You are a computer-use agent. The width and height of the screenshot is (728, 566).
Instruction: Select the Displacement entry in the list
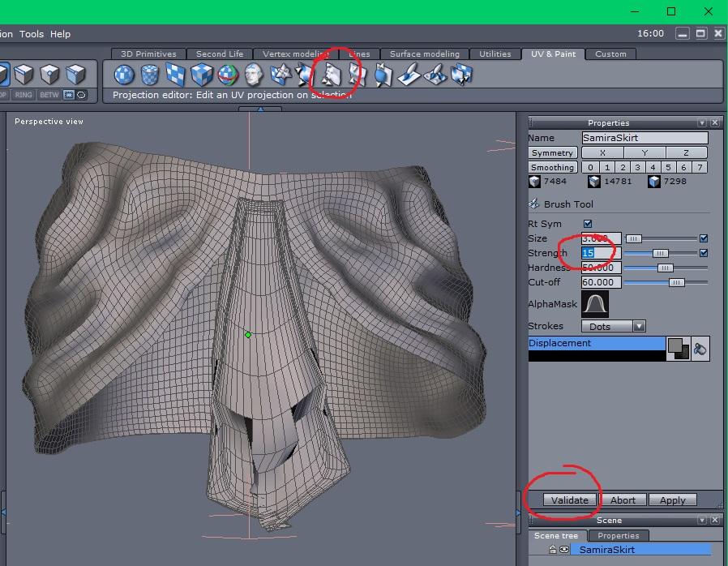[x=597, y=343]
